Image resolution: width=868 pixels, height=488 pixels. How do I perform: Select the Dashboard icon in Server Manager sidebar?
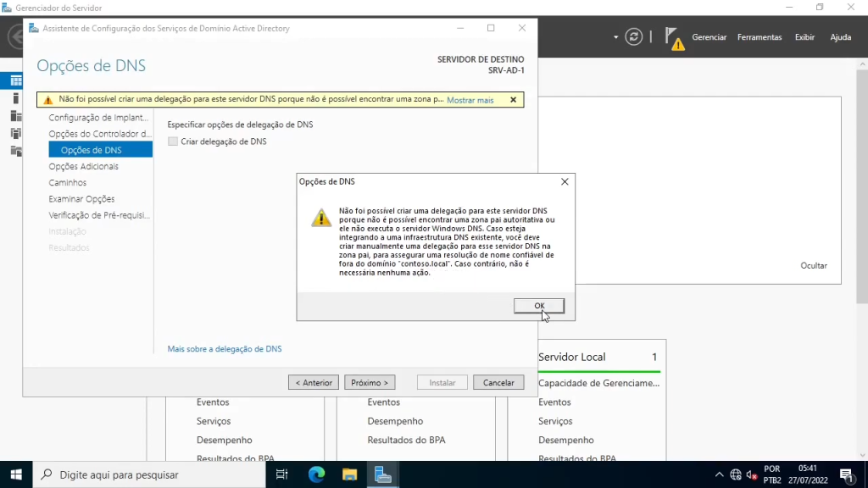pyautogui.click(x=16, y=80)
